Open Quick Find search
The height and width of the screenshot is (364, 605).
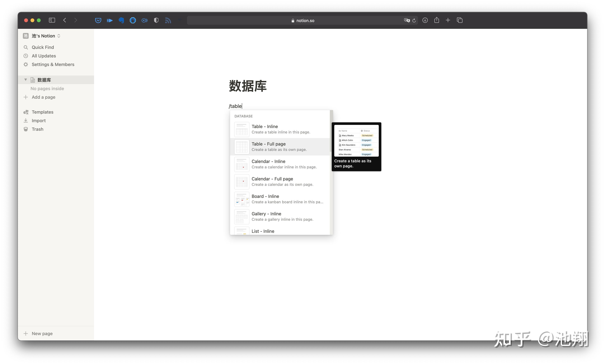tap(42, 47)
